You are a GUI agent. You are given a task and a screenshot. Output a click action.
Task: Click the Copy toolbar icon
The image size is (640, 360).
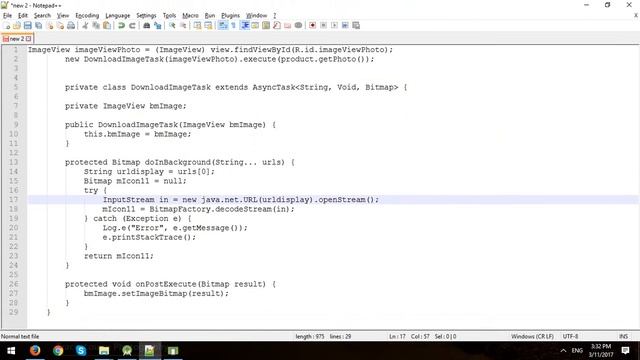point(96,25)
